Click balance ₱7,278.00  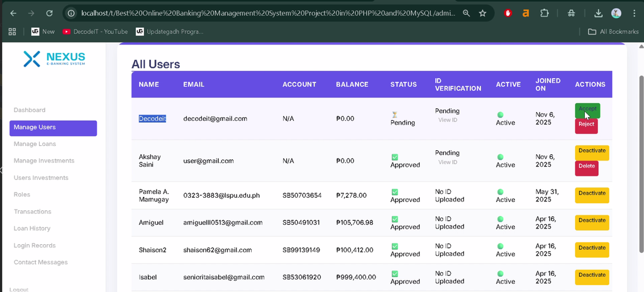pos(351,195)
